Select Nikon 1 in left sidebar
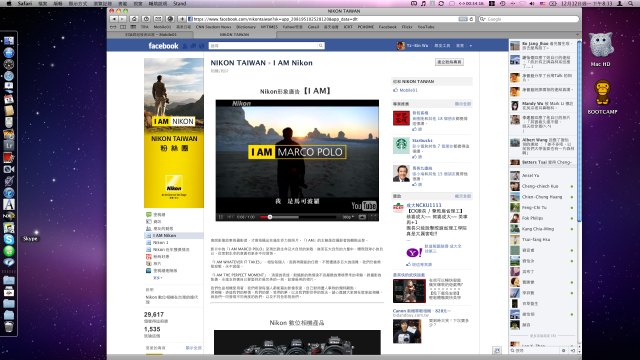 (160, 242)
